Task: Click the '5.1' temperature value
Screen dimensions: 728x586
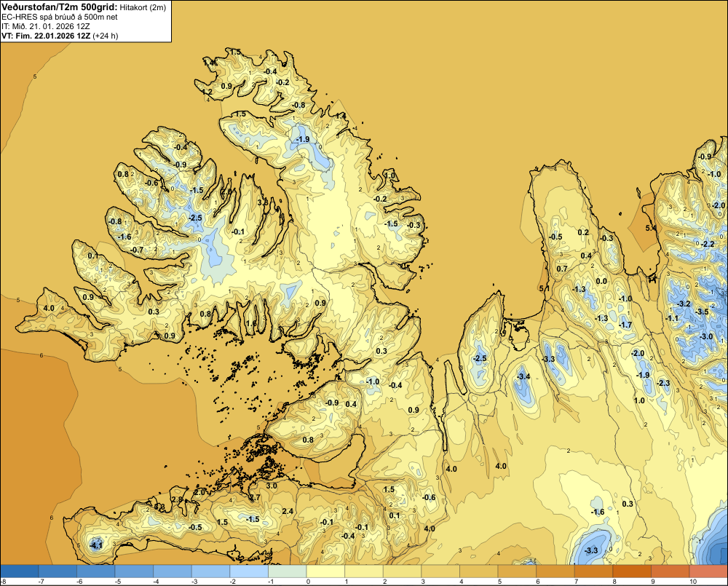Action: pyautogui.click(x=544, y=288)
